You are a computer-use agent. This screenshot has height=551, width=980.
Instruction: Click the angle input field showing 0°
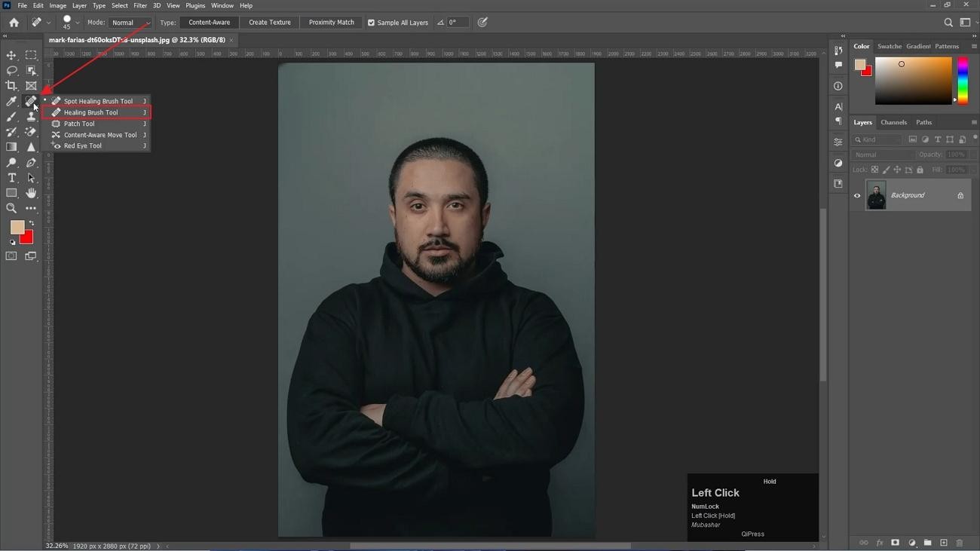point(456,23)
